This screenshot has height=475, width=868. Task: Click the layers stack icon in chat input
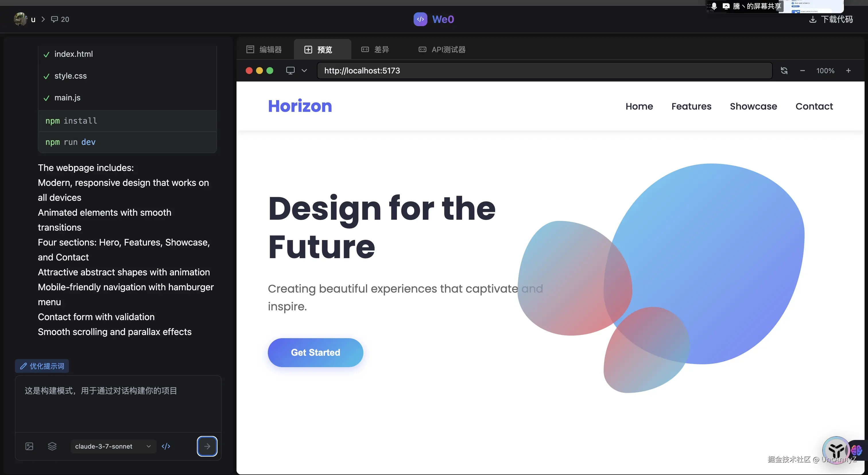[52, 446]
